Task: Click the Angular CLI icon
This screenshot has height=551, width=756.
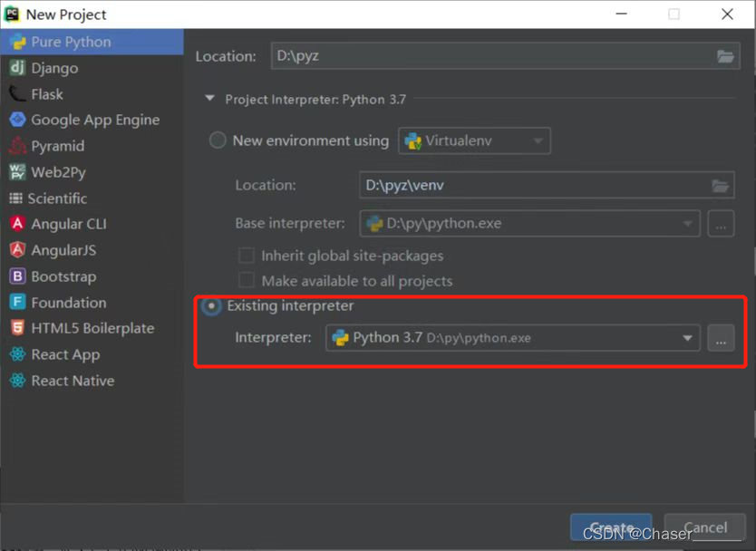Action: pos(17,224)
